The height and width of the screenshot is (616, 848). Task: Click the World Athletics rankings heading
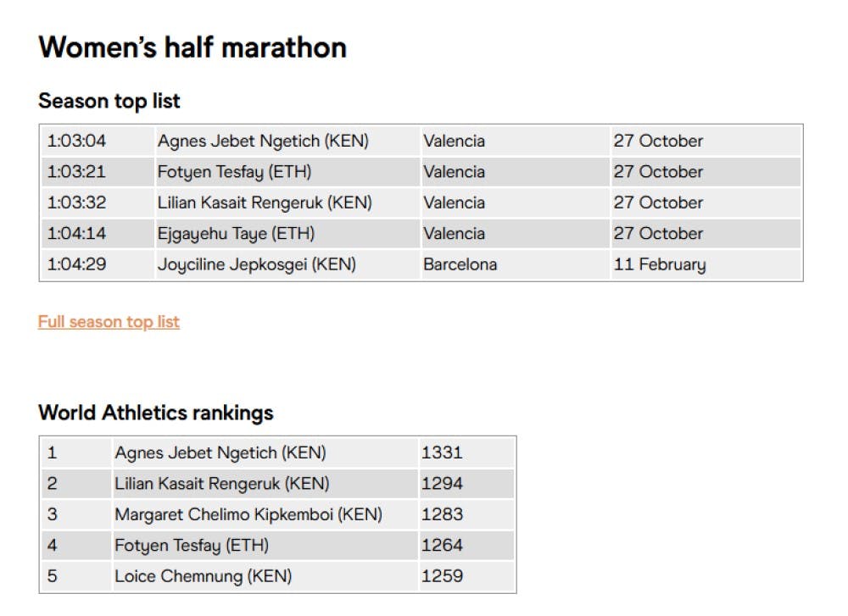[156, 413]
